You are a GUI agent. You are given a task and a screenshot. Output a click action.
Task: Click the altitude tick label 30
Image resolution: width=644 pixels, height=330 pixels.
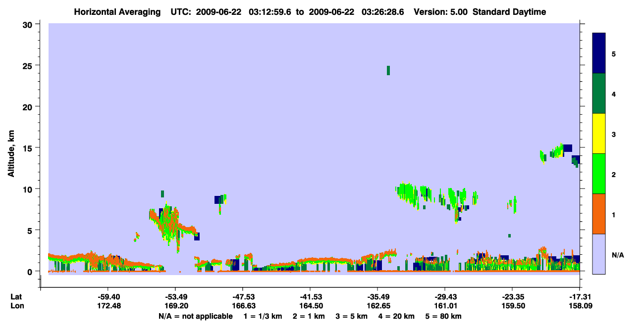[x=29, y=24]
